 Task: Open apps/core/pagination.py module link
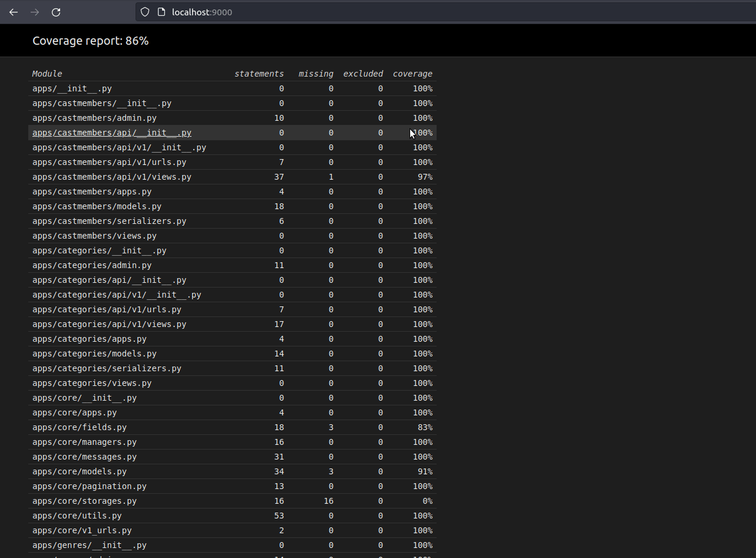click(90, 486)
